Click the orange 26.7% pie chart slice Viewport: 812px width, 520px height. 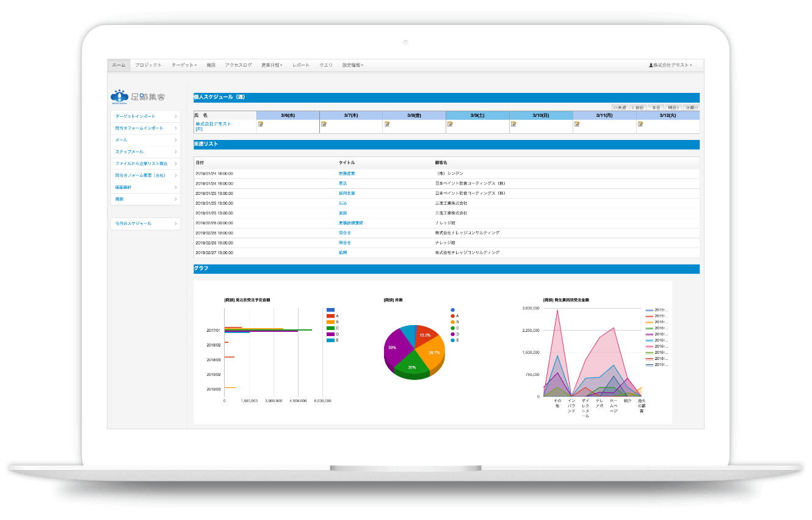pyautogui.click(x=432, y=354)
